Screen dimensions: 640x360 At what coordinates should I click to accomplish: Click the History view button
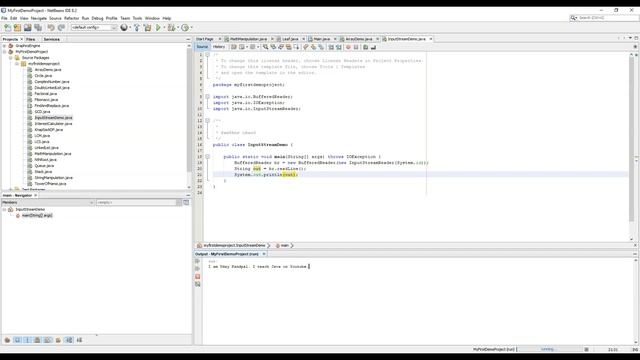(219, 47)
